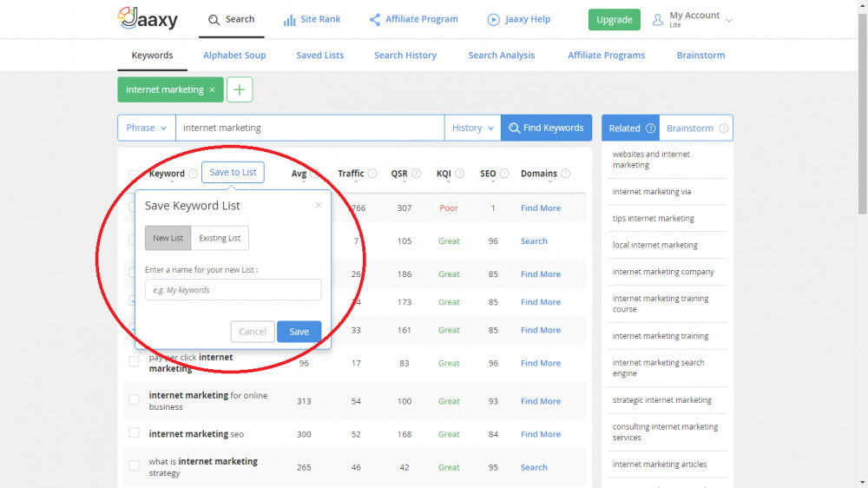This screenshot has width=868, height=488.
Task: Show help for KQI column
Action: 459,174
